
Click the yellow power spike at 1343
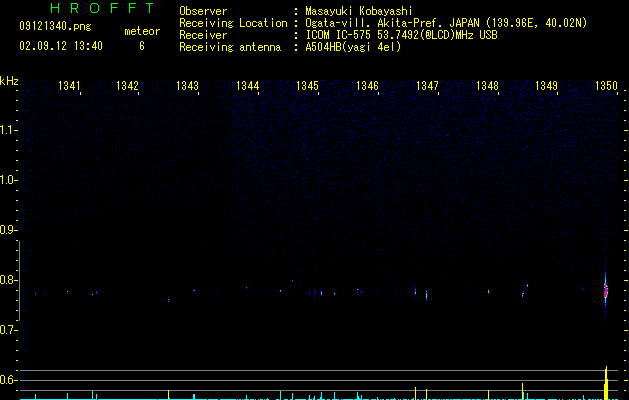[x=168, y=394]
